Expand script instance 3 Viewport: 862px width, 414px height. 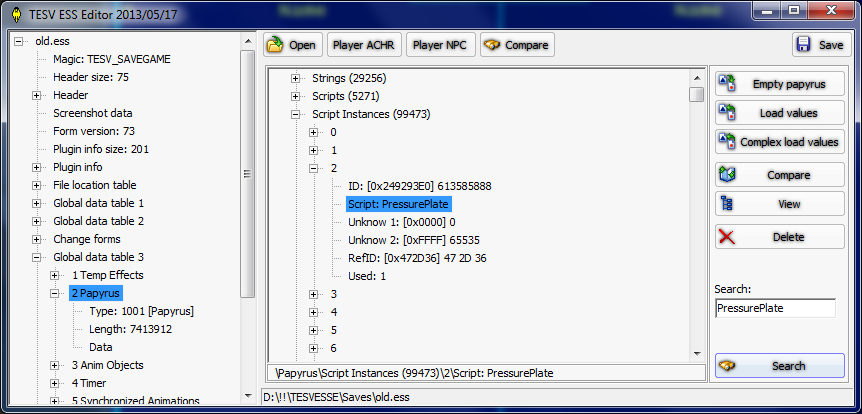coord(313,294)
